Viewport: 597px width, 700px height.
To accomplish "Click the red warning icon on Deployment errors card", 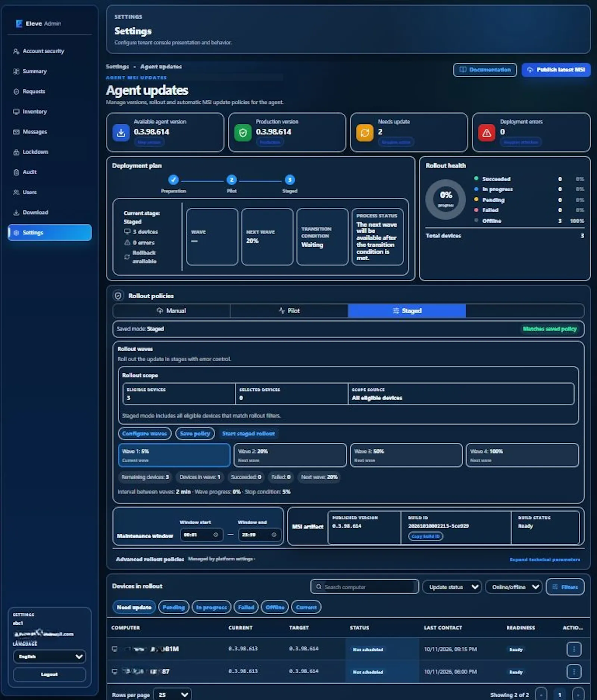I will tap(487, 133).
